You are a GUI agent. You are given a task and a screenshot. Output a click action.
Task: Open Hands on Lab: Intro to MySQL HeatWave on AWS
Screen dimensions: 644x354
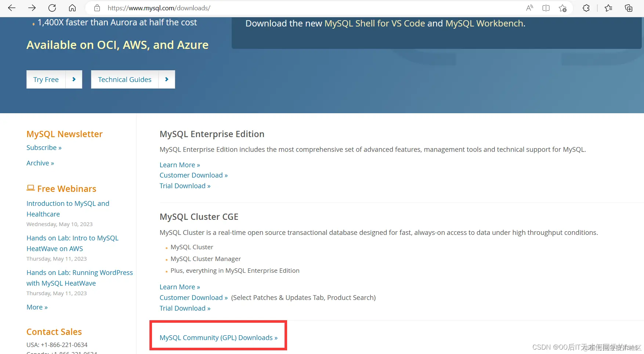72,243
